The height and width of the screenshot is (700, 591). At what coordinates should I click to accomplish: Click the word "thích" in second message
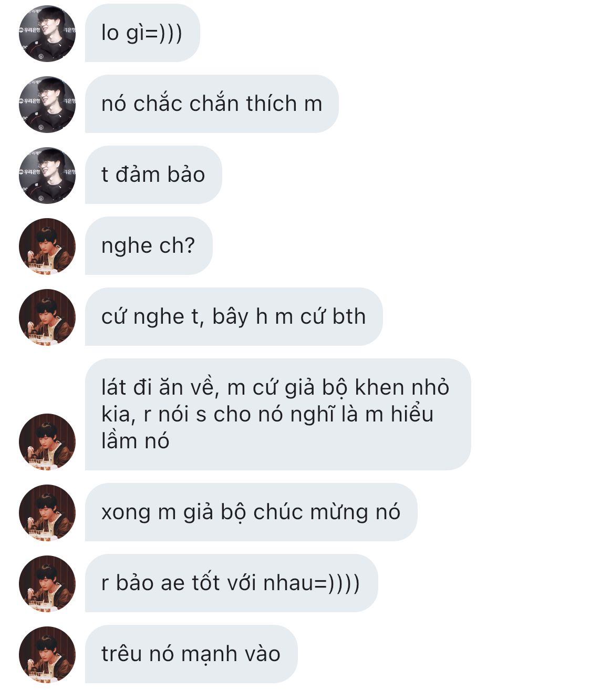click(x=272, y=104)
